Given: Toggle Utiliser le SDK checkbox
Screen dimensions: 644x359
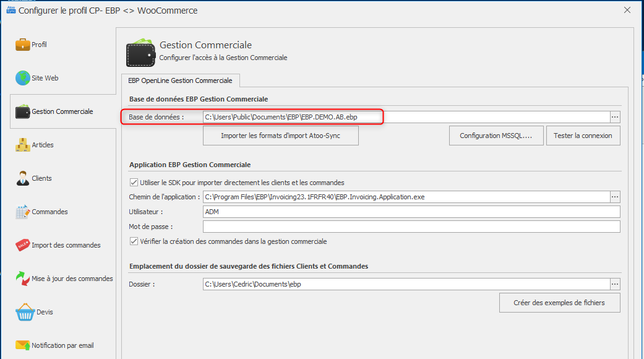Looking at the screenshot, I should (134, 183).
